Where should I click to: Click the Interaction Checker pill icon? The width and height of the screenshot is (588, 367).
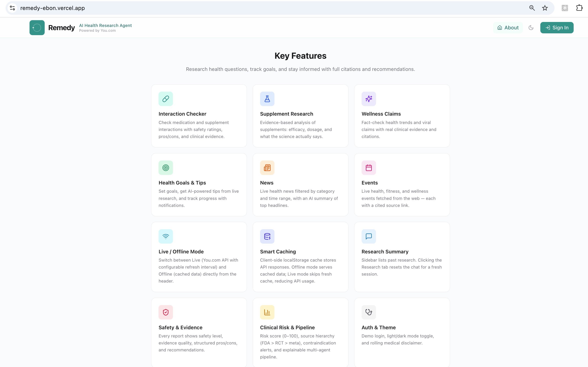coord(166,99)
